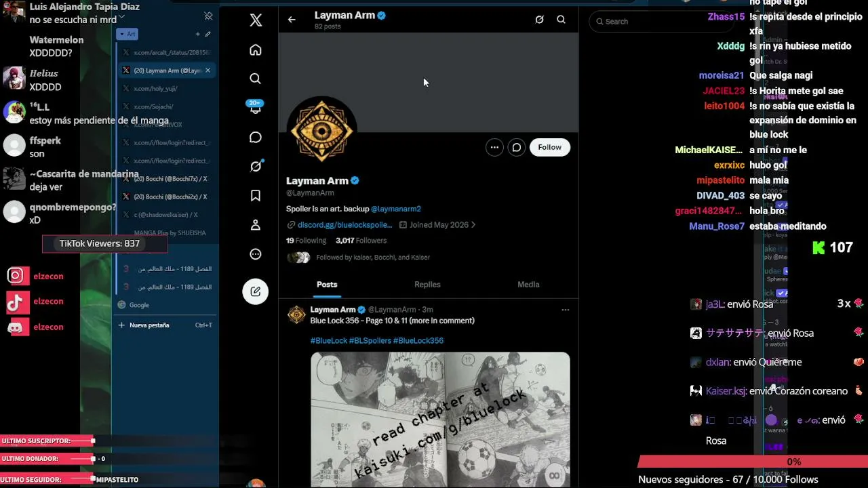Switch to the x.com/holy_yuji/ tab
This screenshot has width=868, height=488.
[x=167, y=88]
